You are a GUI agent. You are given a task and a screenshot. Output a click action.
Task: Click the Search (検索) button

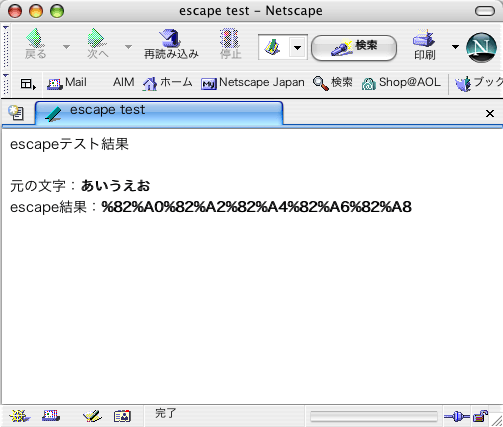(x=354, y=48)
